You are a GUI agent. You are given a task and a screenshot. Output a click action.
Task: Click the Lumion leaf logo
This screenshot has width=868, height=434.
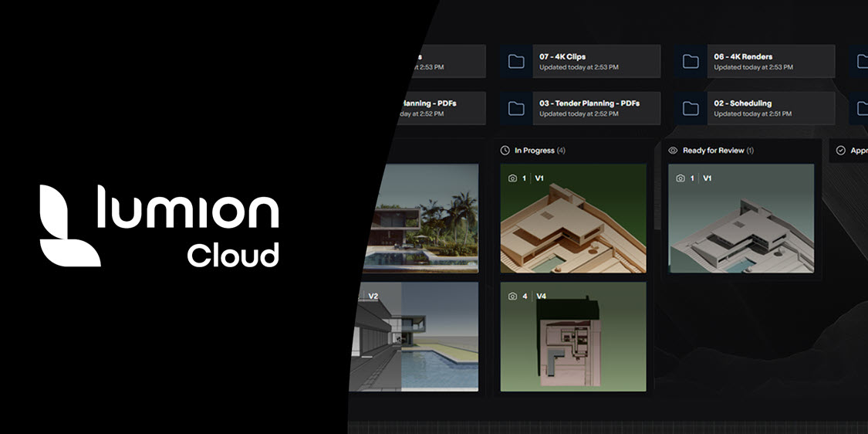69,225
